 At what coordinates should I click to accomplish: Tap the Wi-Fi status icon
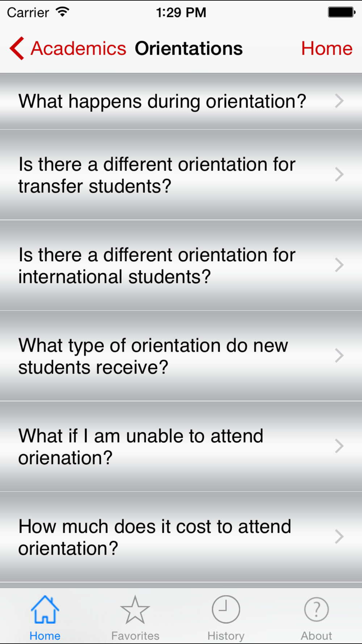(63, 12)
